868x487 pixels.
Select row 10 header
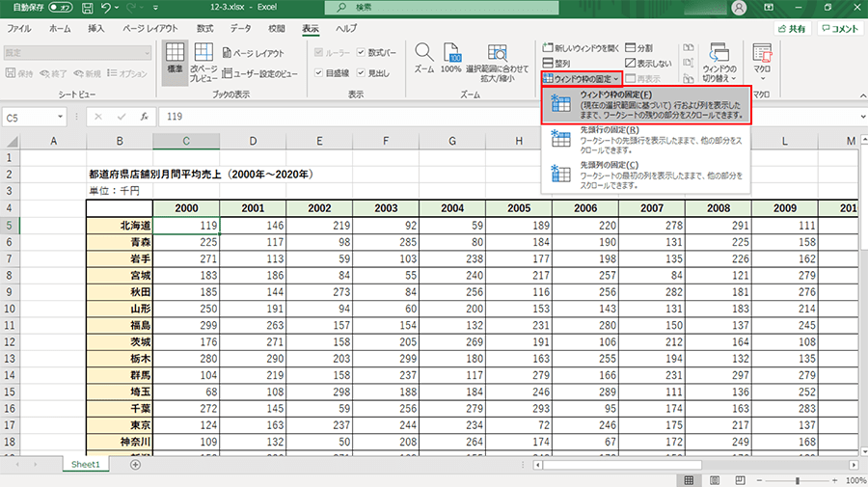[x=10, y=309]
